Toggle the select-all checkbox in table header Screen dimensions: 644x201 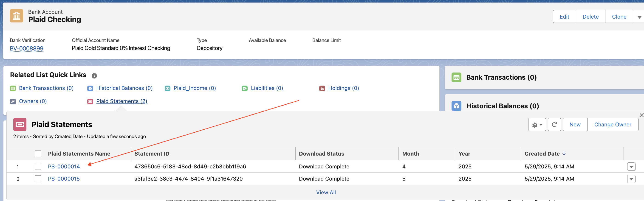38,154
